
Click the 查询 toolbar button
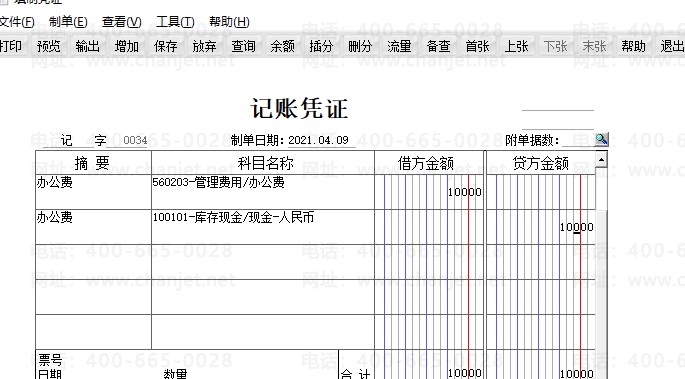(243, 46)
